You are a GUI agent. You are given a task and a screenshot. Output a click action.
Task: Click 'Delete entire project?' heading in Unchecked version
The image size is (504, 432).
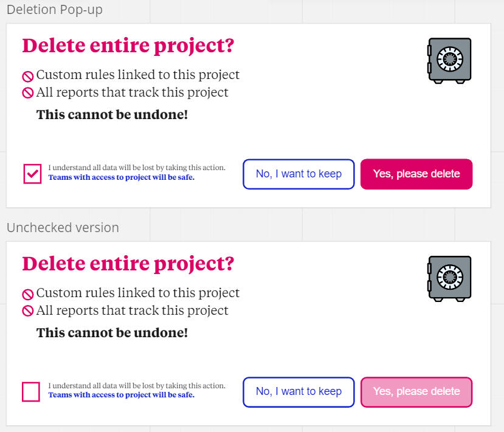click(128, 264)
